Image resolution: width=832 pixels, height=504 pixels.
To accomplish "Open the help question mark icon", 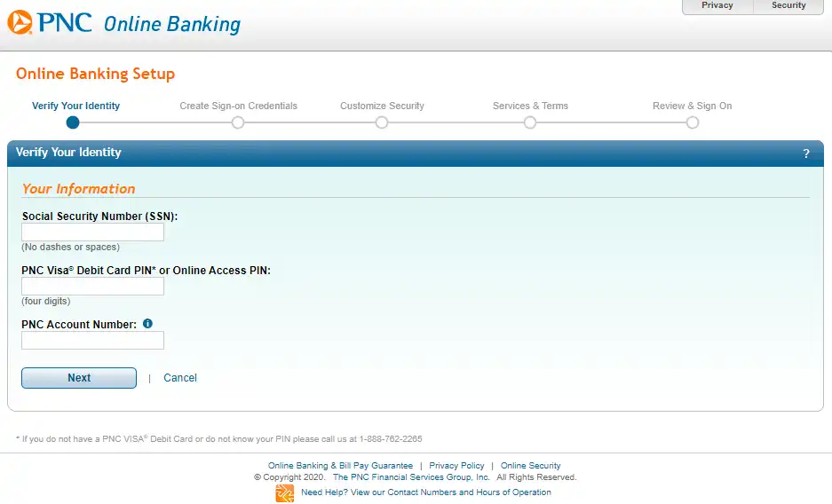I will tap(806, 154).
